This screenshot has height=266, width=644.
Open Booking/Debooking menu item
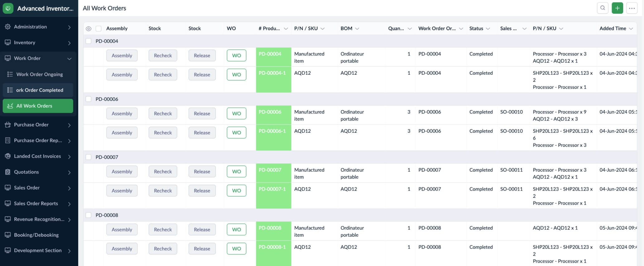[x=38, y=235]
